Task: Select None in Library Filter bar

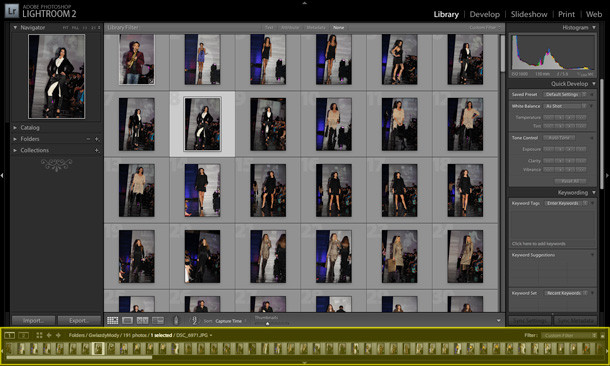Action: 338,28
